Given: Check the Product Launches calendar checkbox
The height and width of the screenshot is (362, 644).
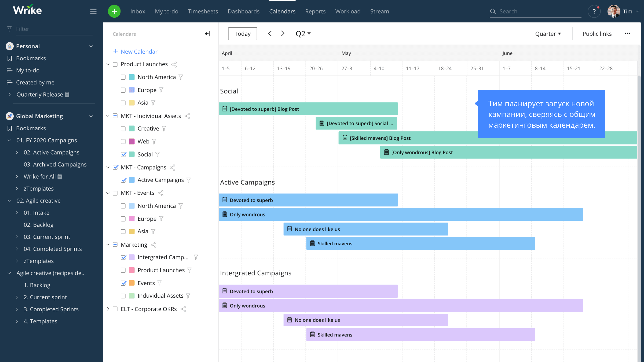Looking at the screenshot, I should (115, 64).
